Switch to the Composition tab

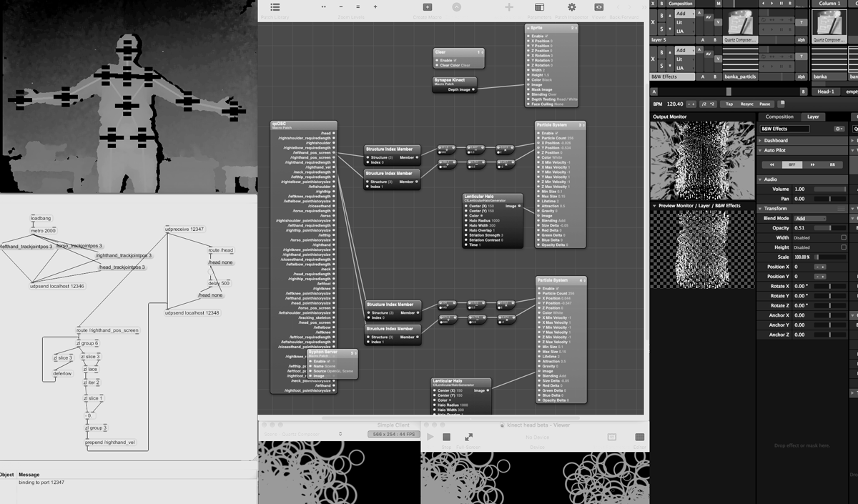(x=779, y=117)
